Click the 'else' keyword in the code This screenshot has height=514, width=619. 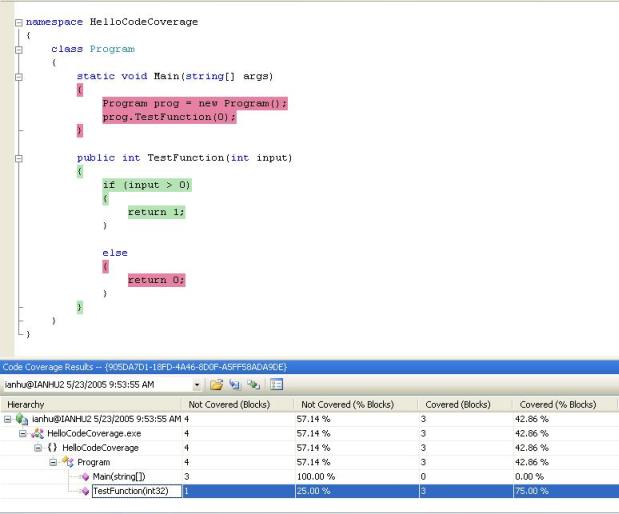click(115, 253)
